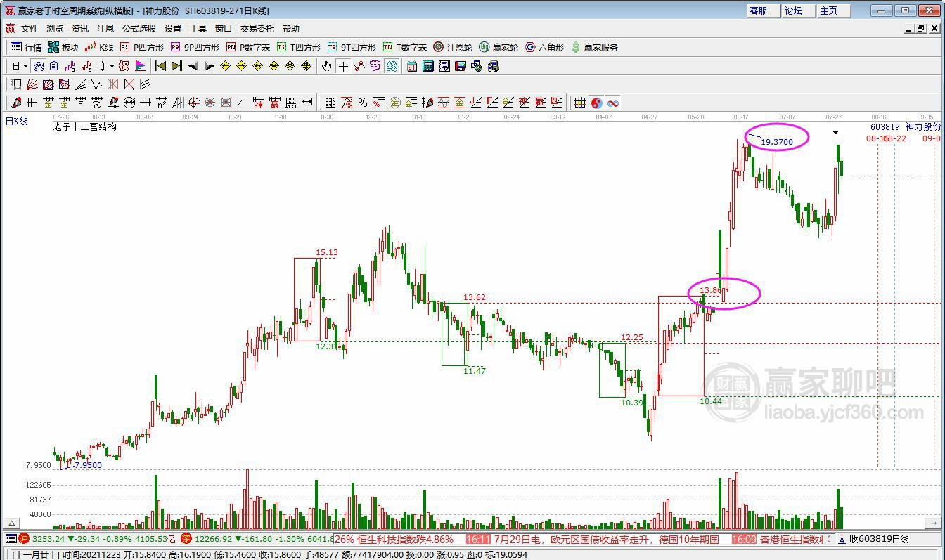This screenshot has height=560, width=945.
Task: Click the yellow diamond left-arrow icon
Action: [225, 66]
